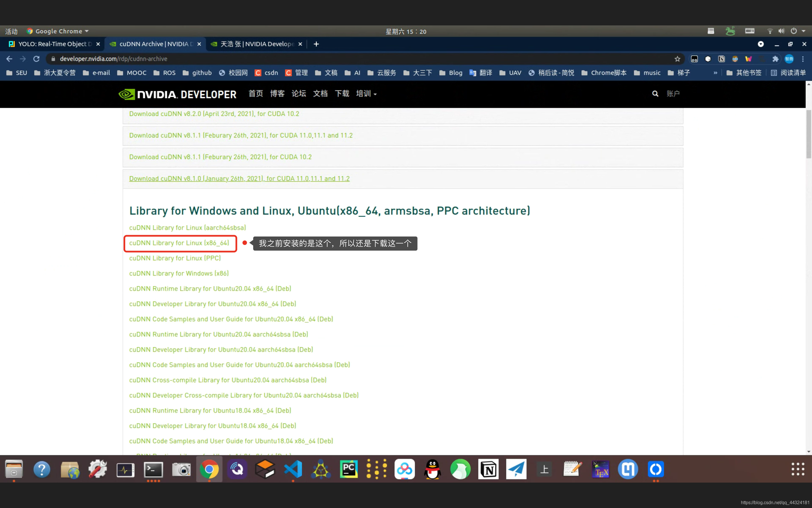The width and height of the screenshot is (812, 508).
Task: Click the page vertical scrollbar thumb
Action: 809,134
